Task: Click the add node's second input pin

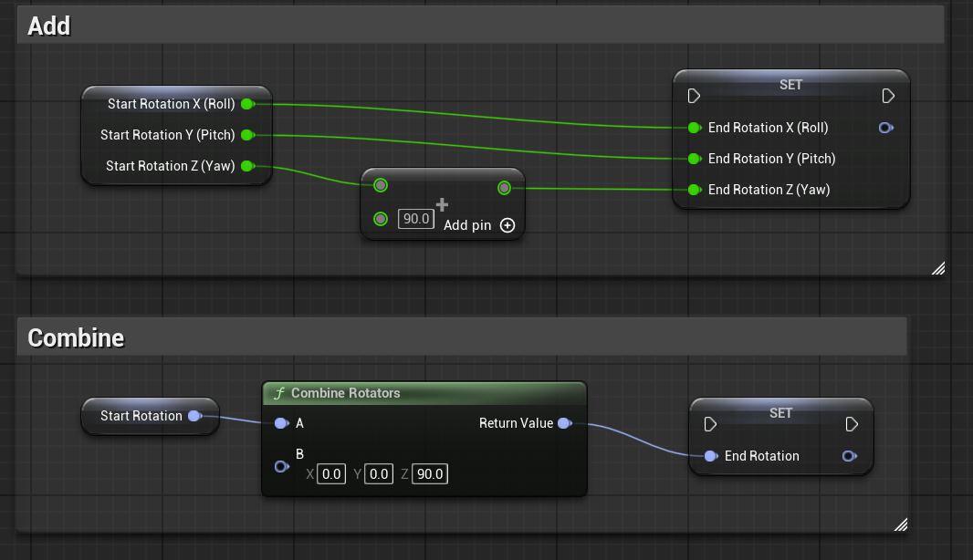Action: point(381,219)
